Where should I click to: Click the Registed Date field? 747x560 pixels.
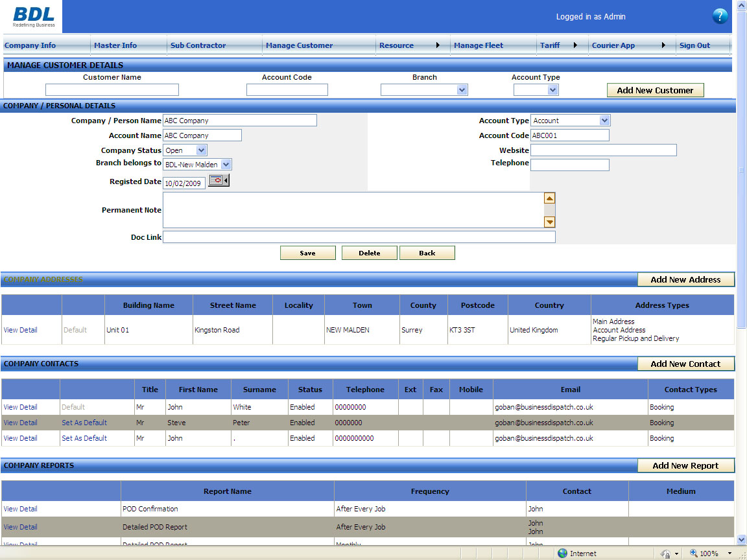(184, 183)
